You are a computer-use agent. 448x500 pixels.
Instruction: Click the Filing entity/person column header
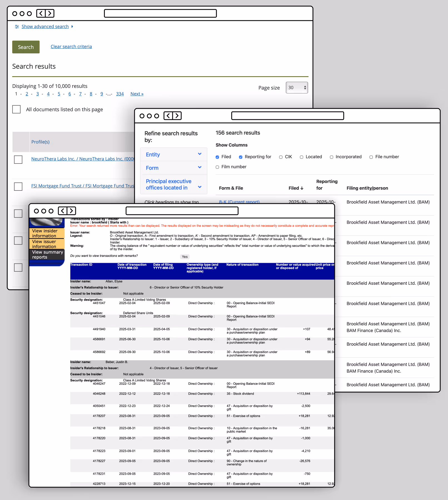point(367,188)
